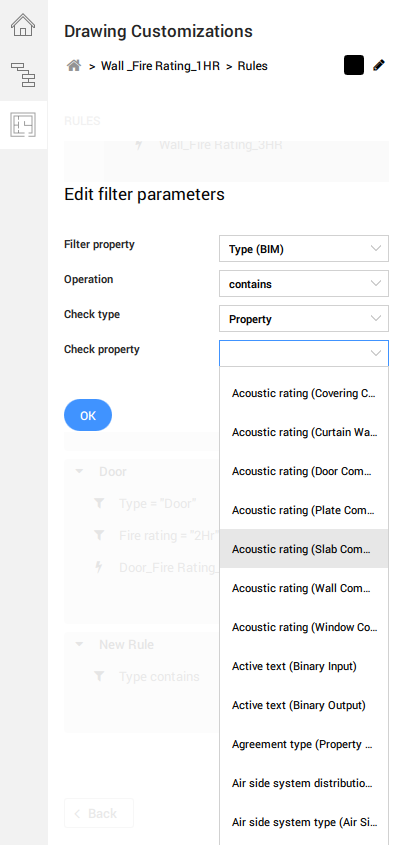Click the pencil edit icon

tap(379, 66)
